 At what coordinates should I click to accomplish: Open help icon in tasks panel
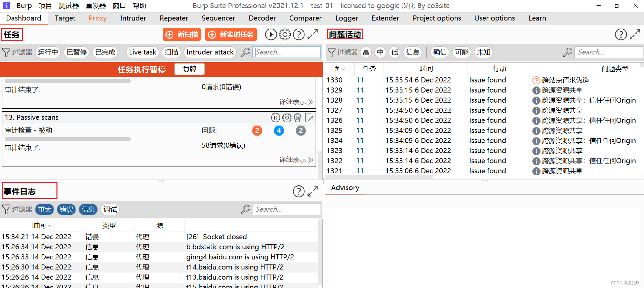pos(299,34)
